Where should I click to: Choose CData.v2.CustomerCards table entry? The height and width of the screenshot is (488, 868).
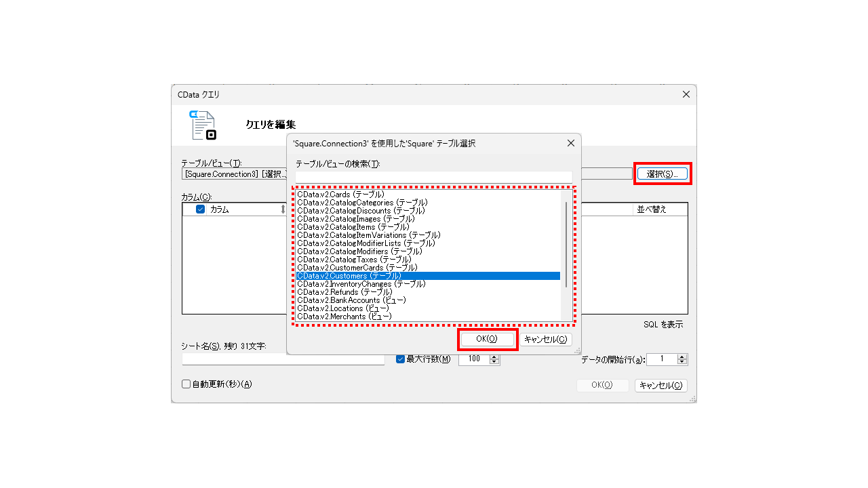point(428,268)
